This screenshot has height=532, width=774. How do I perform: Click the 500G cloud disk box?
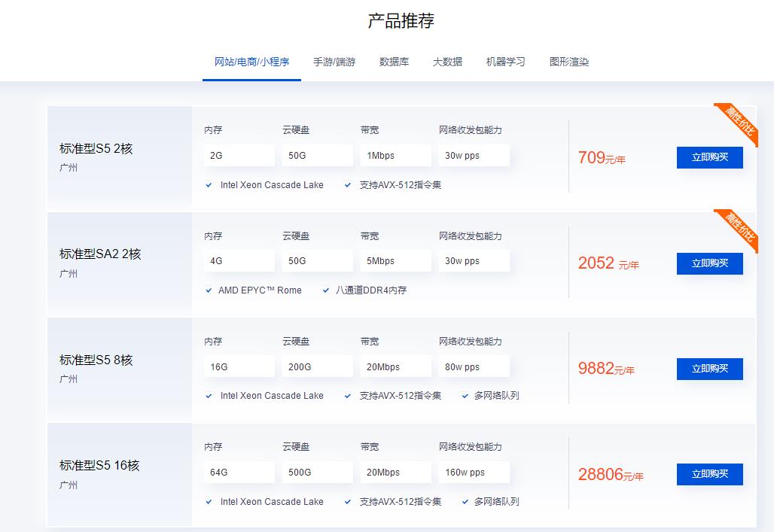318,473
